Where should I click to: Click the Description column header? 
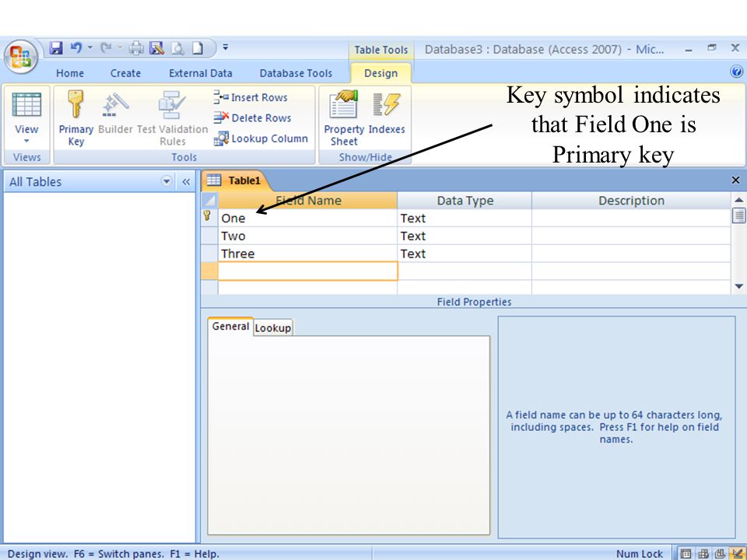[x=631, y=201]
